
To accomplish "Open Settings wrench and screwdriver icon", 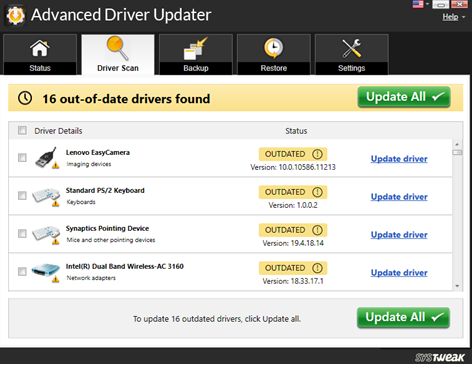I will coord(352,48).
